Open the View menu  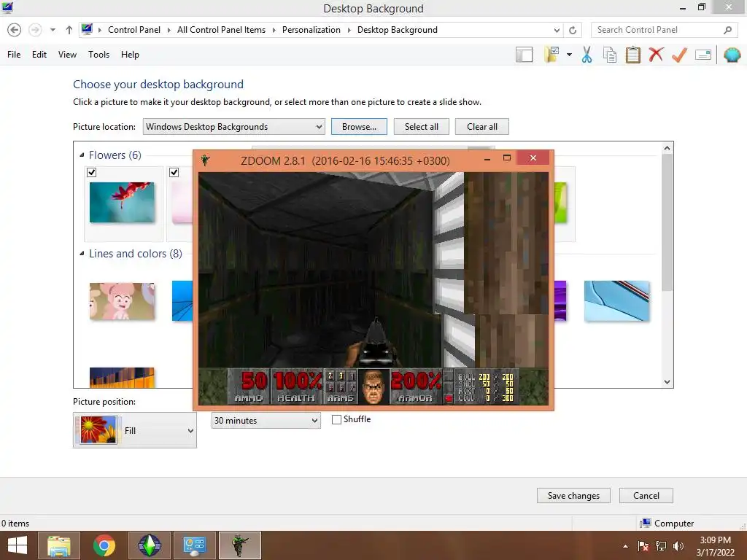pyautogui.click(x=67, y=54)
